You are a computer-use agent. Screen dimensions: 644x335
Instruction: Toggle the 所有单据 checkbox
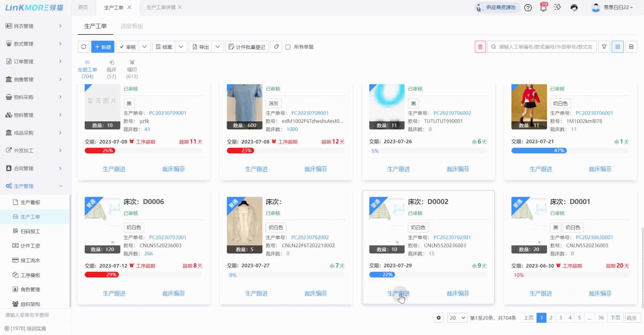288,47
